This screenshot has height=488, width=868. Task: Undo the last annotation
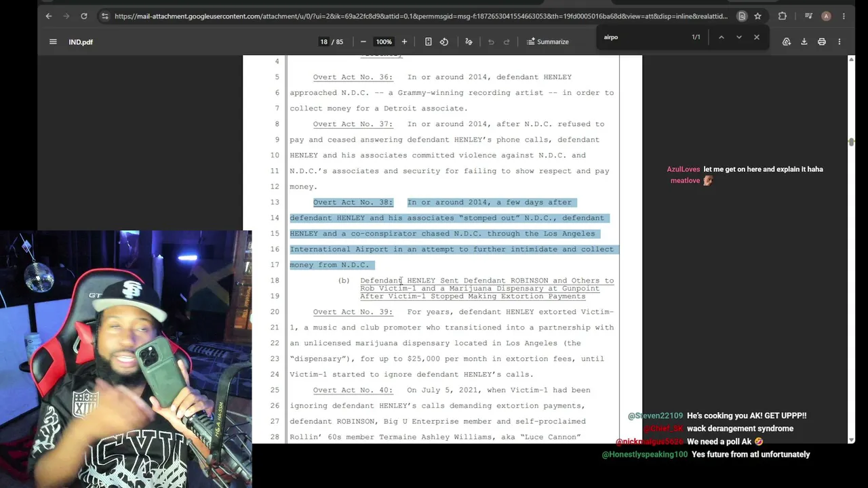pos(491,42)
